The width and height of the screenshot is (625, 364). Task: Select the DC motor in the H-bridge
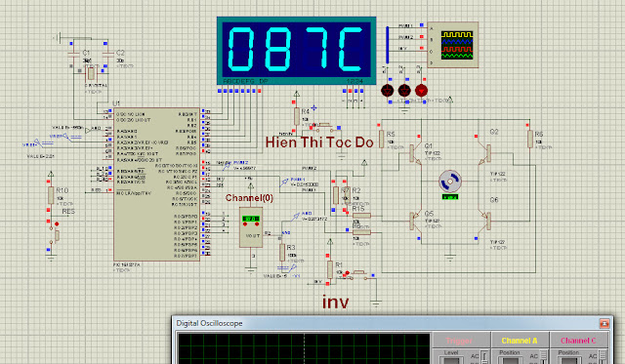coord(450,182)
